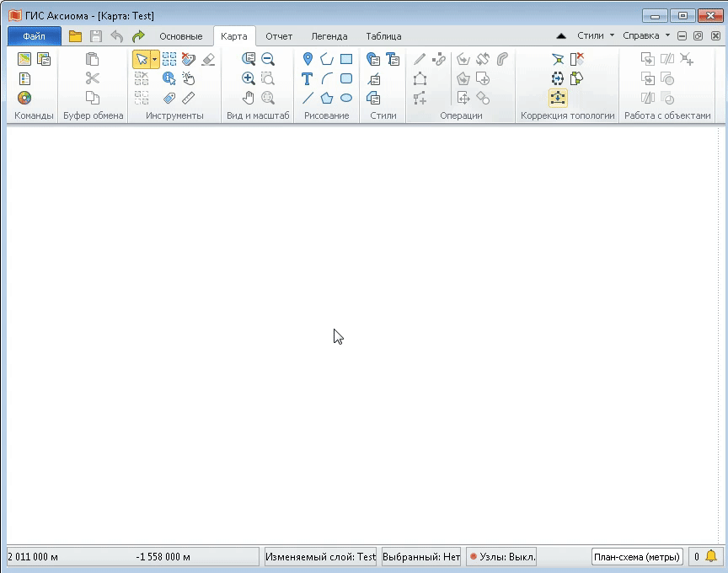728x573 pixels.
Task: Select the rectangle drawing tool
Action: (346, 59)
